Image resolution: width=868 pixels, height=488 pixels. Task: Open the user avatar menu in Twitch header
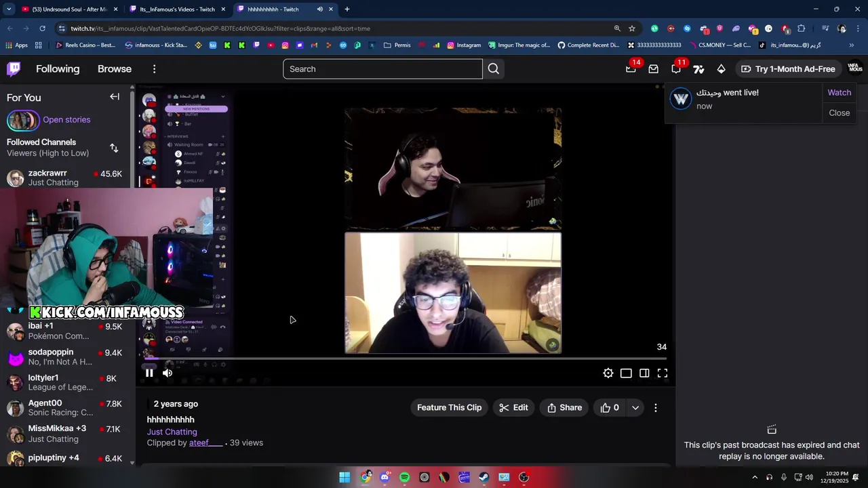855,68
